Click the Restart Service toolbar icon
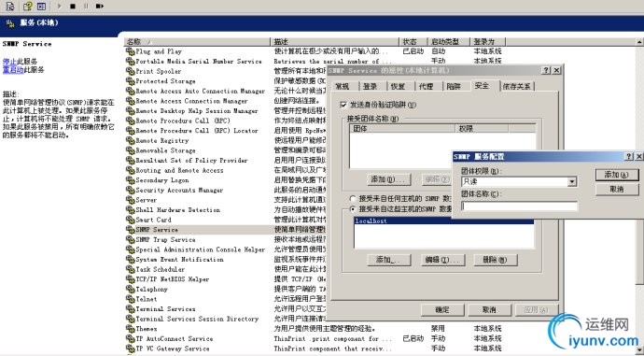 [x=99, y=7]
